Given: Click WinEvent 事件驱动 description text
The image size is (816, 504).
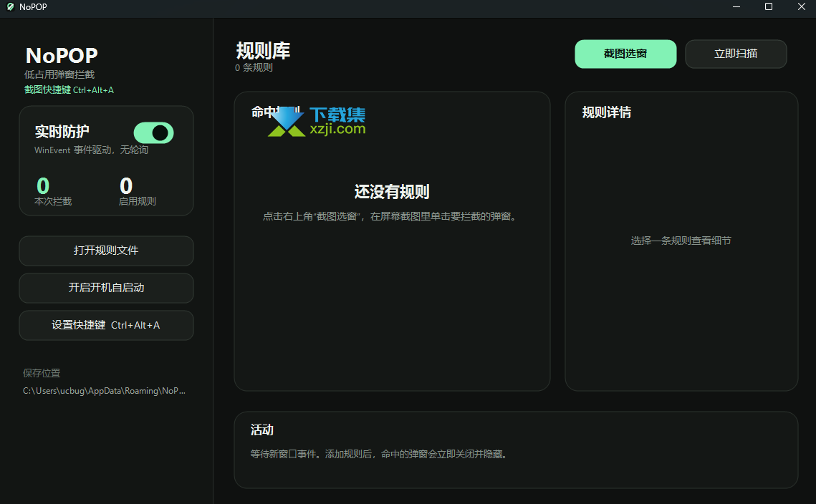Looking at the screenshot, I should pos(91,150).
